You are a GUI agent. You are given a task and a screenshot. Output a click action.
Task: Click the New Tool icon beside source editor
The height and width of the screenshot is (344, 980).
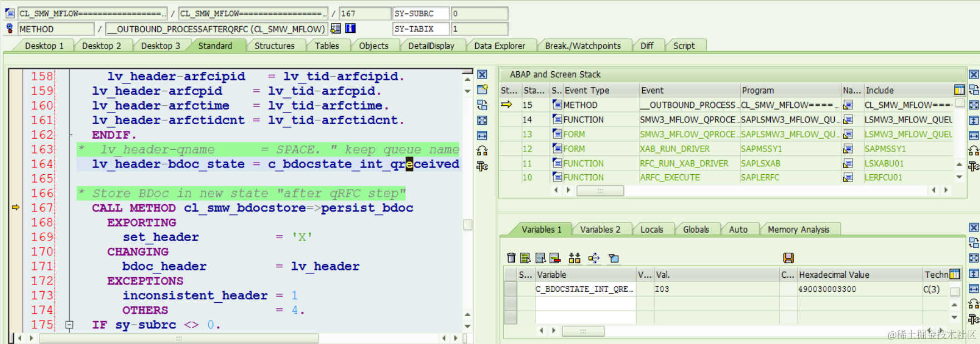(x=482, y=89)
